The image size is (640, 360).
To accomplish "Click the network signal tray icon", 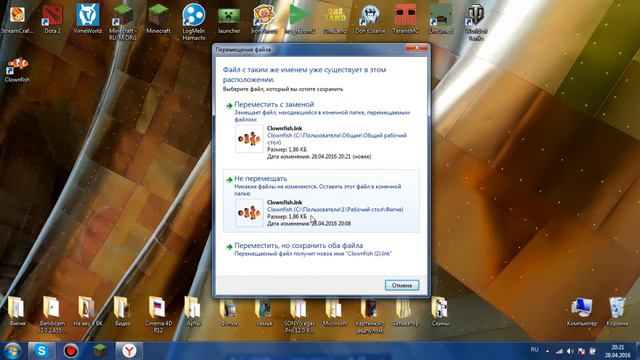I will [x=560, y=351].
